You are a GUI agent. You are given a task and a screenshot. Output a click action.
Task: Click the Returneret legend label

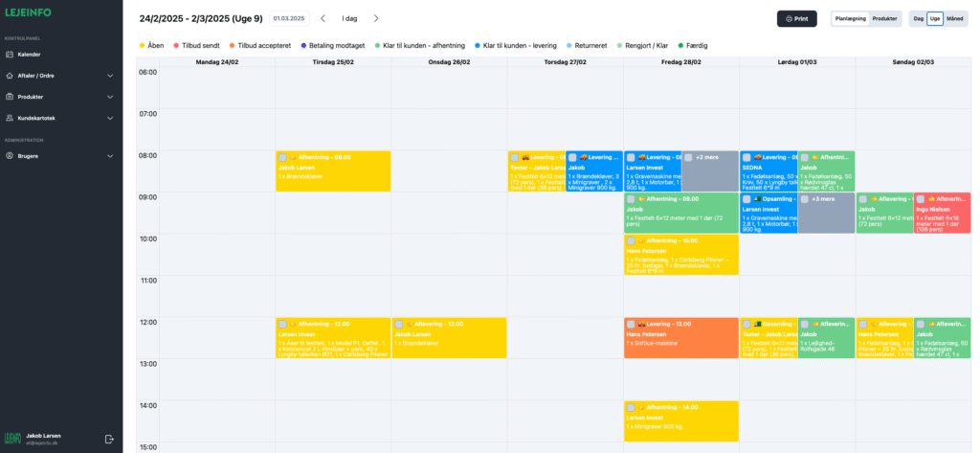pos(590,46)
